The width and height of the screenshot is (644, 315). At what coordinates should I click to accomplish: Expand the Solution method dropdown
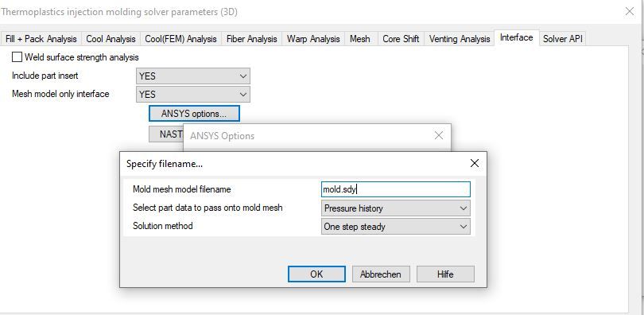395,226
